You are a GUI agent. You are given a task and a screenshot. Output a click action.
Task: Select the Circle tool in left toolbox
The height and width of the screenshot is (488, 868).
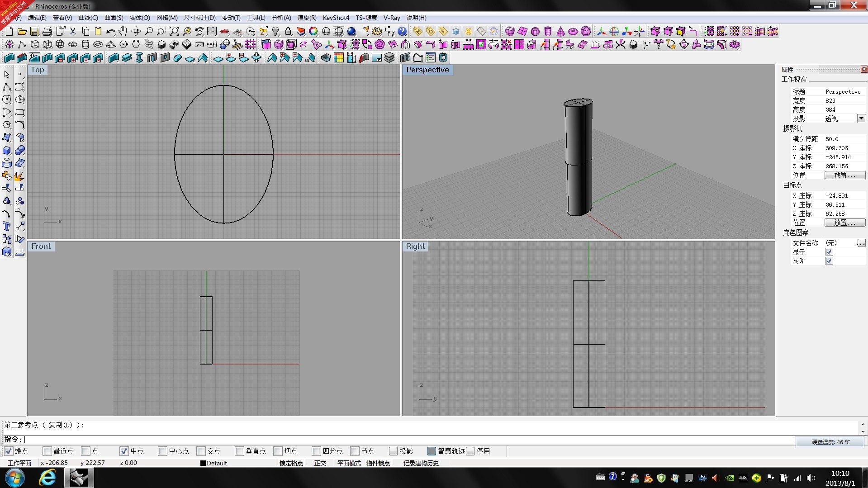point(7,99)
